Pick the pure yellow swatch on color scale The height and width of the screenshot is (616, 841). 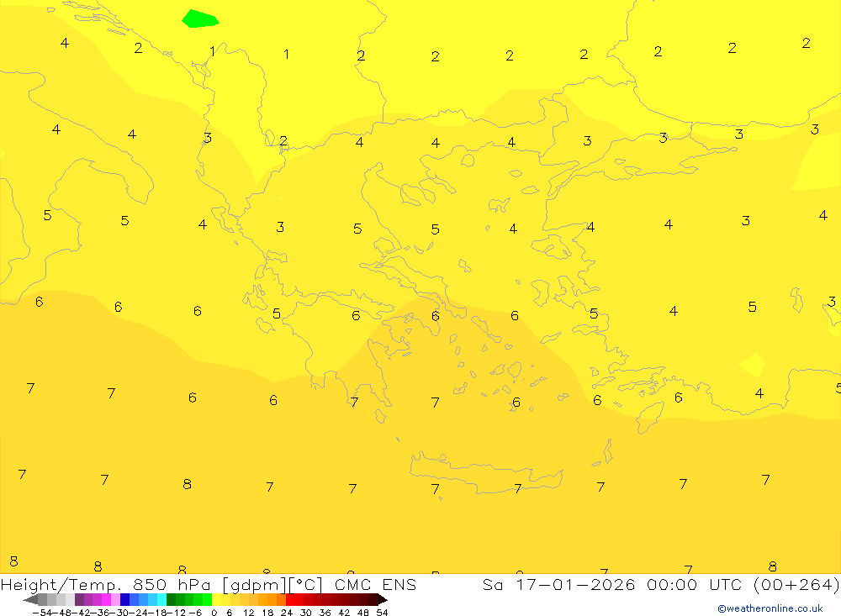(217, 600)
